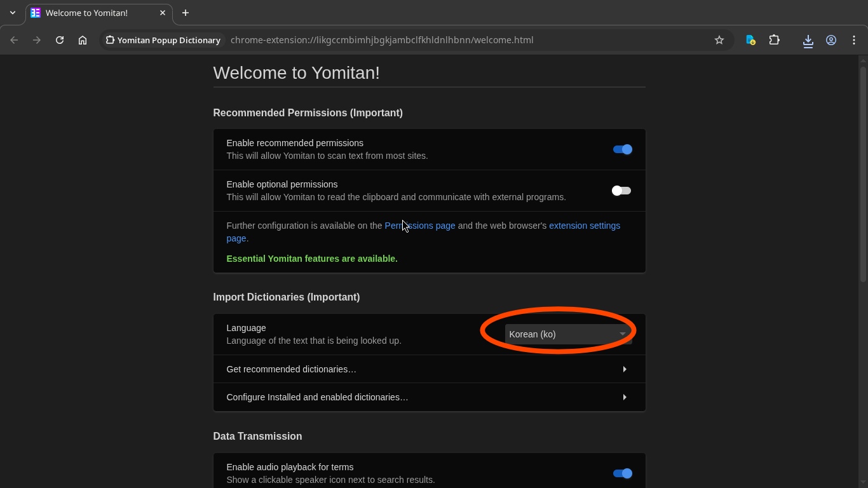Open the Downloads icon in the toolbar
This screenshot has width=868, height=488.
(x=808, y=40)
